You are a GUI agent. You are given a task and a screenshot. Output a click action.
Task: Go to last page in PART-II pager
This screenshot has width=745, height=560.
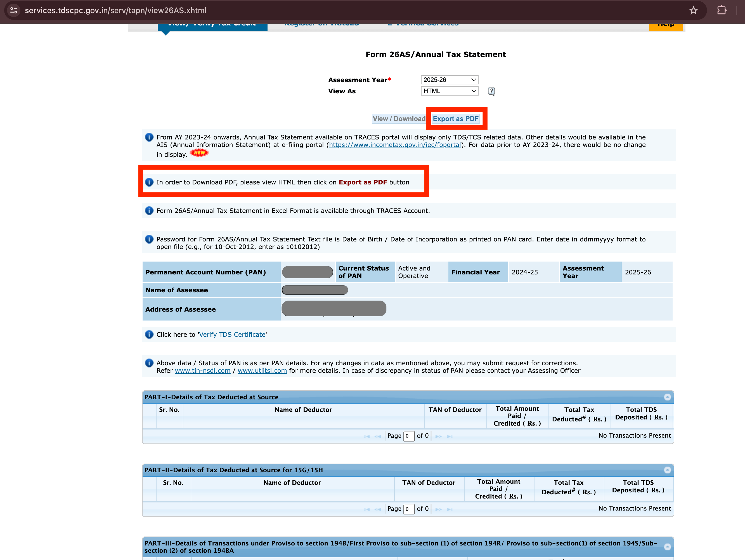pyautogui.click(x=450, y=509)
